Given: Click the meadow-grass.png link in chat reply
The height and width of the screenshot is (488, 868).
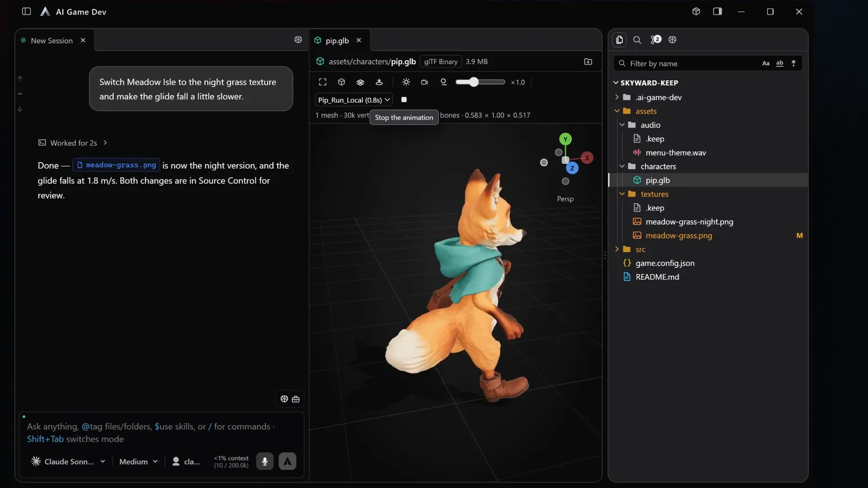Looking at the screenshot, I should (x=116, y=165).
